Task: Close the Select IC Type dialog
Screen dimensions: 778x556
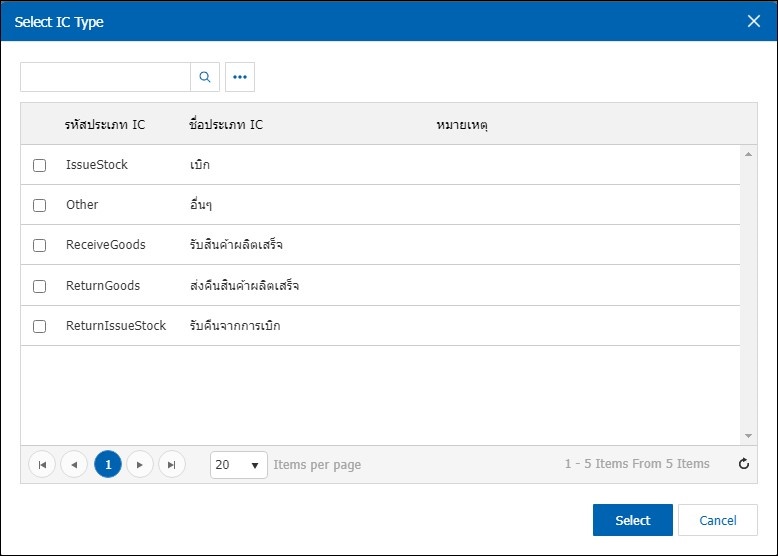Action: click(x=754, y=21)
